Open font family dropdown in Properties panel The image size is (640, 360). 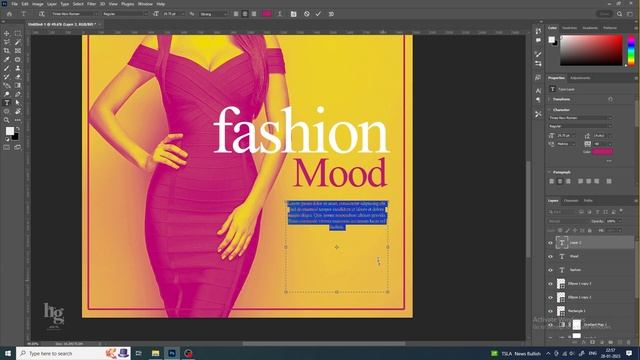tap(580, 118)
